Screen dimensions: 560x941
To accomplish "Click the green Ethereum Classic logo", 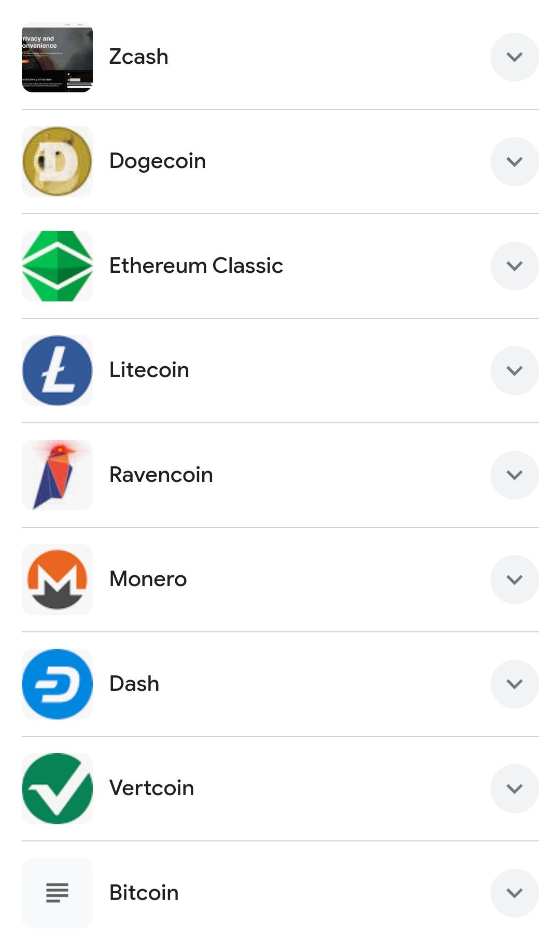I will (57, 266).
